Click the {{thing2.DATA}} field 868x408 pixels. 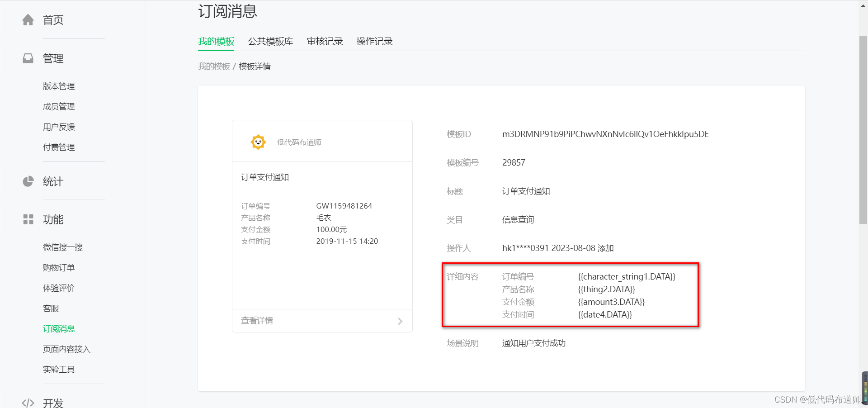607,289
